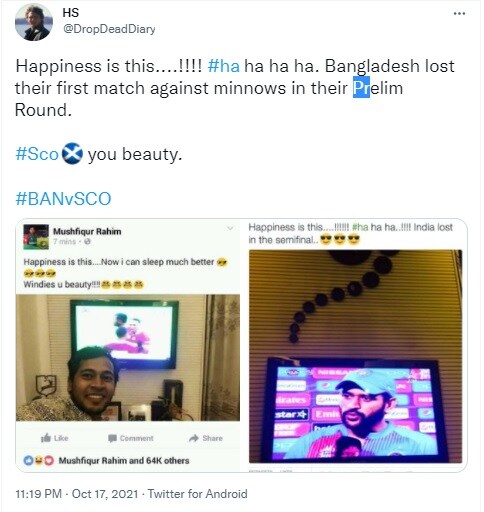Click the reaction emojis beside 64K others

[39, 461]
